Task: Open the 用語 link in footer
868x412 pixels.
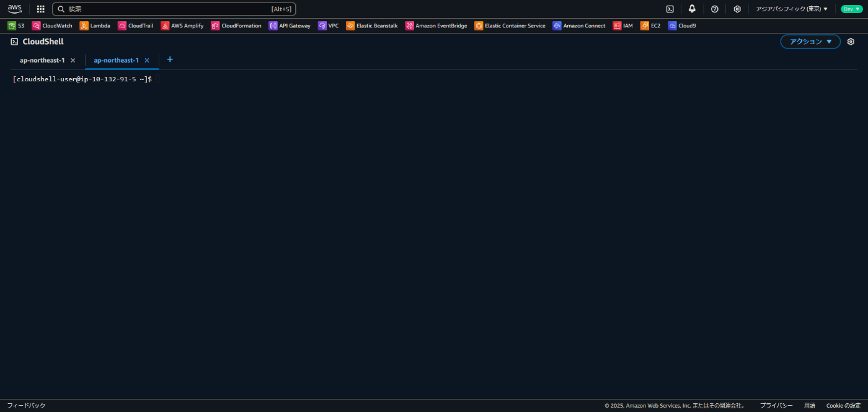Action: point(810,406)
